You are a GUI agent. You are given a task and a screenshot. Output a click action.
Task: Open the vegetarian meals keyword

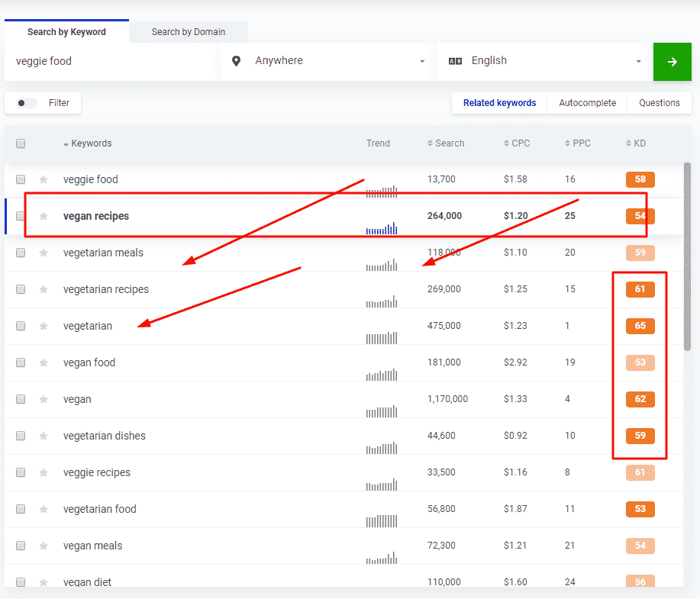pyautogui.click(x=103, y=253)
